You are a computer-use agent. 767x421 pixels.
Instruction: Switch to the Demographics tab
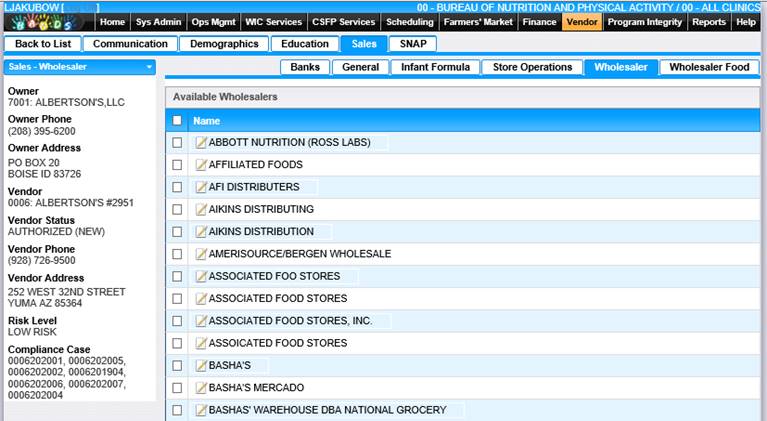pos(224,44)
